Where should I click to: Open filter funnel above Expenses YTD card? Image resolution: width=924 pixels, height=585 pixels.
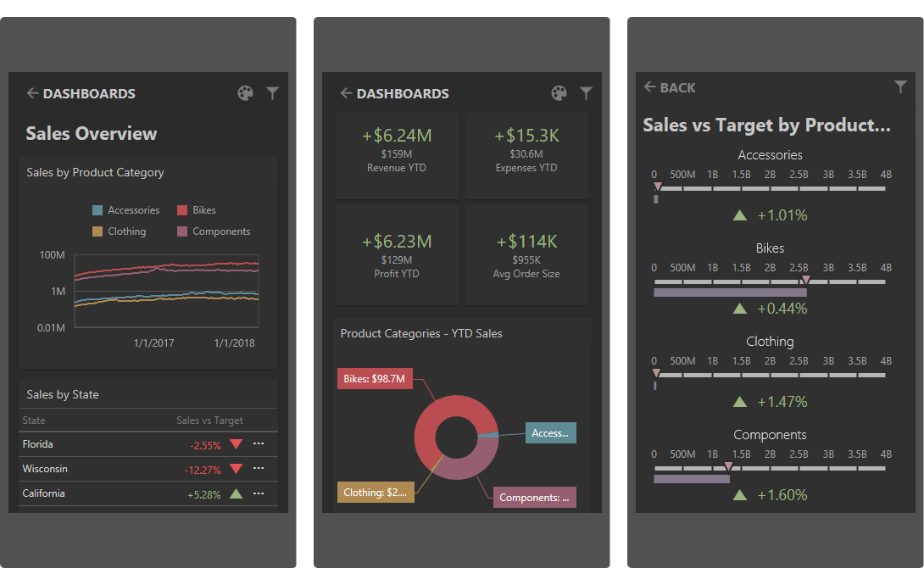point(586,93)
